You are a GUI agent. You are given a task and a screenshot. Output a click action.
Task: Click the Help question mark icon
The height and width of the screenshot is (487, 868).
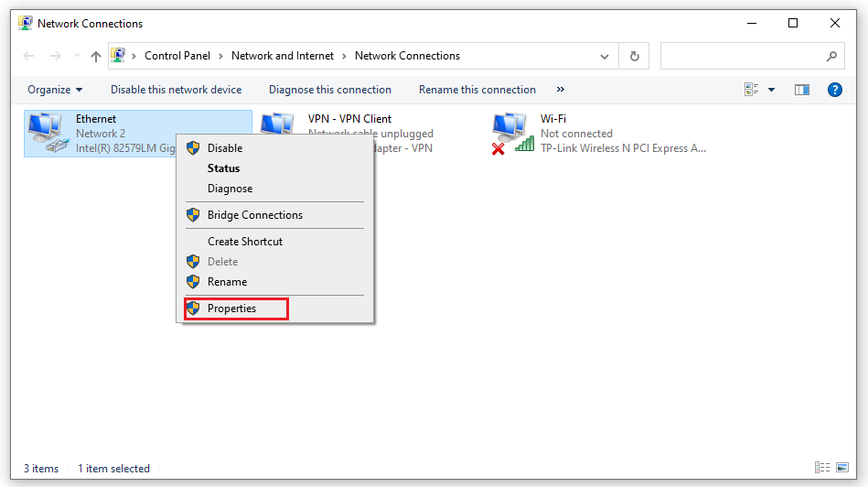834,90
